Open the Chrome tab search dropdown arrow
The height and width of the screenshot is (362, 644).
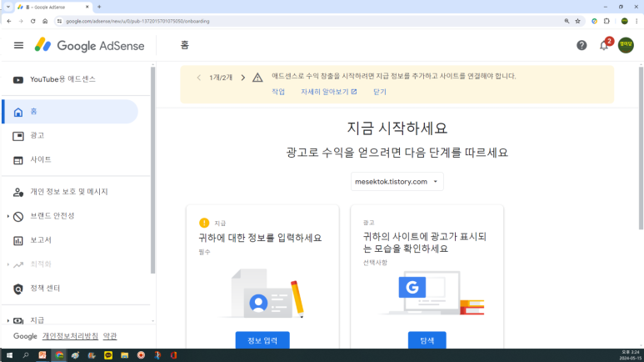pyautogui.click(x=7, y=7)
